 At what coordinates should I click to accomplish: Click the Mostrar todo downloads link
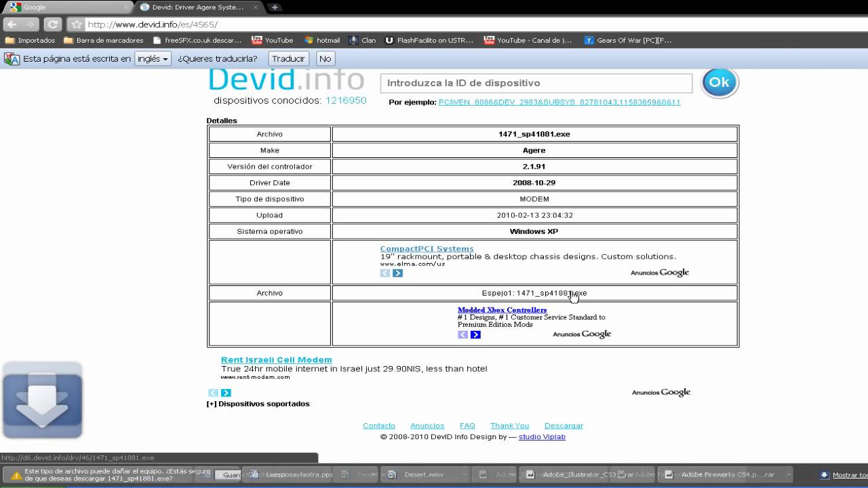[x=845, y=475]
